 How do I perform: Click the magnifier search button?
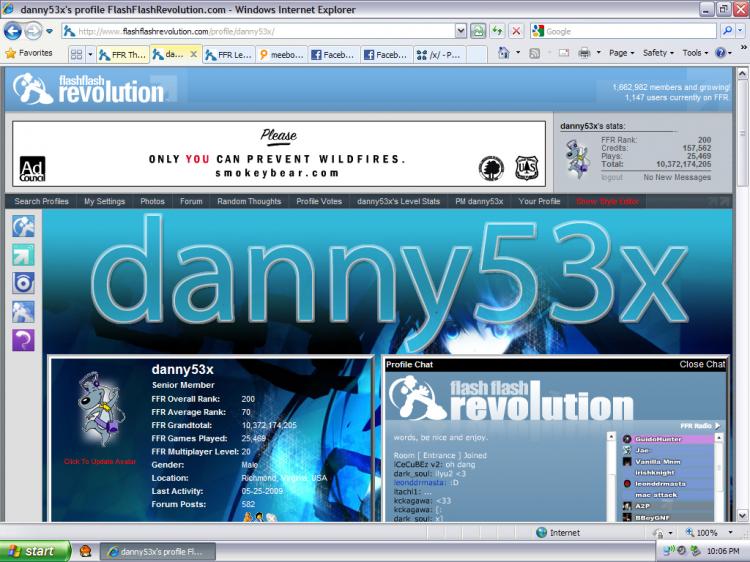728,32
